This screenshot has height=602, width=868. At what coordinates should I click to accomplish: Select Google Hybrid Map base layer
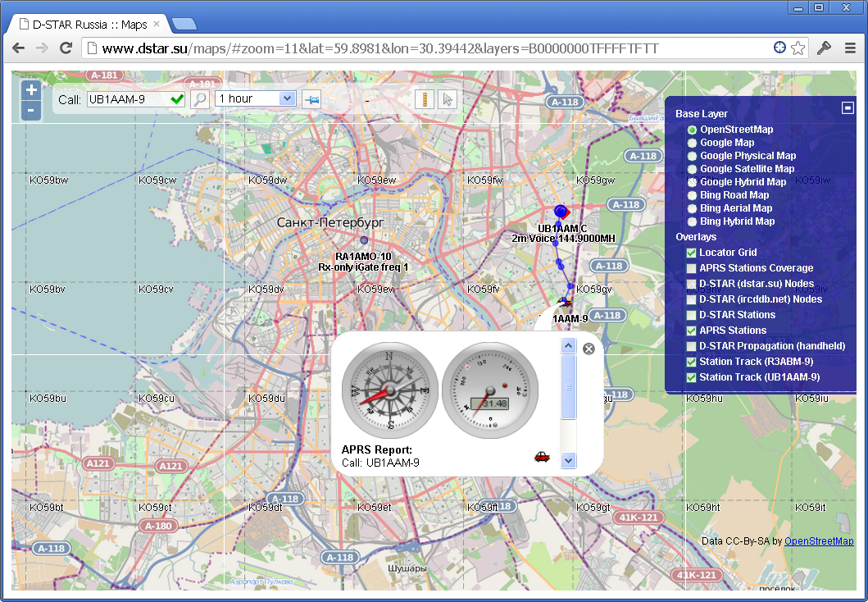click(x=692, y=182)
